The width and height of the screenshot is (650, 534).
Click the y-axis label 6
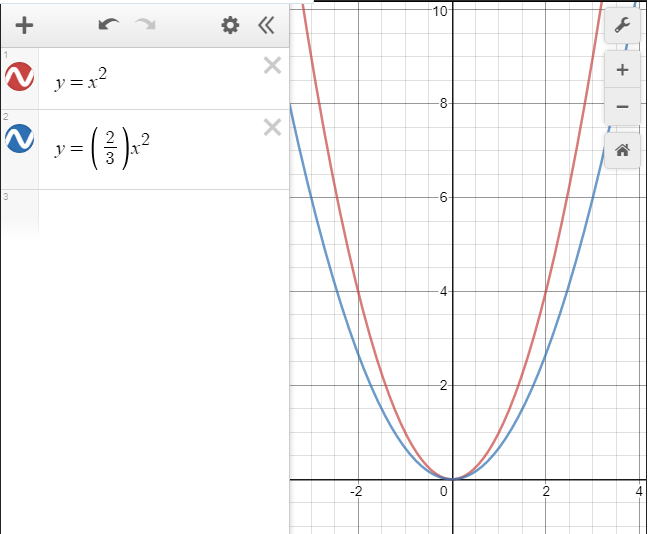coord(444,197)
